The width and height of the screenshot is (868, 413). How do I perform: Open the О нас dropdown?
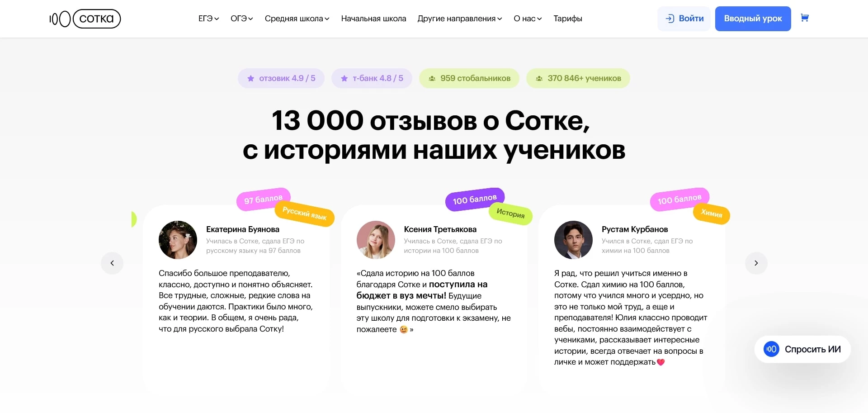coord(527,19)
